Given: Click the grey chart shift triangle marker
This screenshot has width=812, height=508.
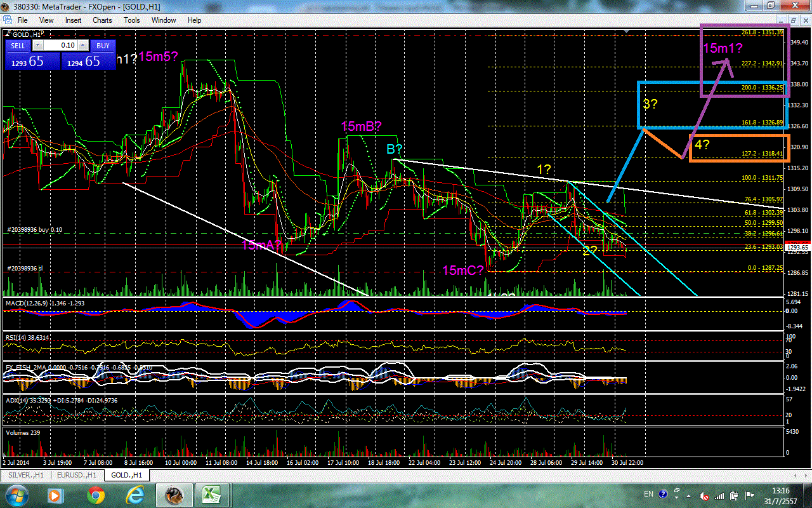Looking at the screenshot, I should 626,30.
